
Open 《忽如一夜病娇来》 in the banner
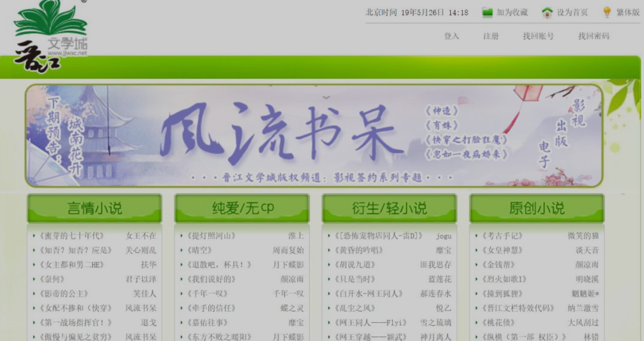(x=466, y=154)
